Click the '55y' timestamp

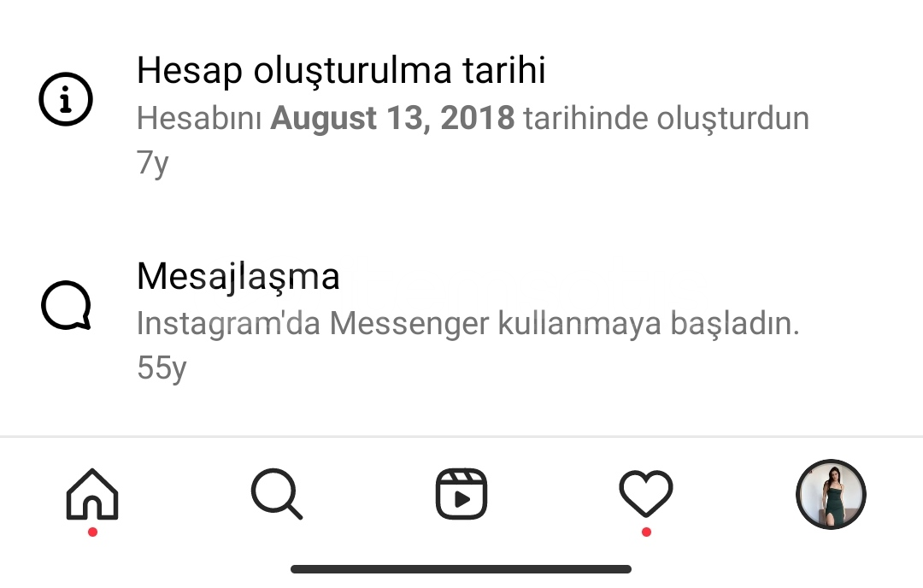(x=162, y=367)
